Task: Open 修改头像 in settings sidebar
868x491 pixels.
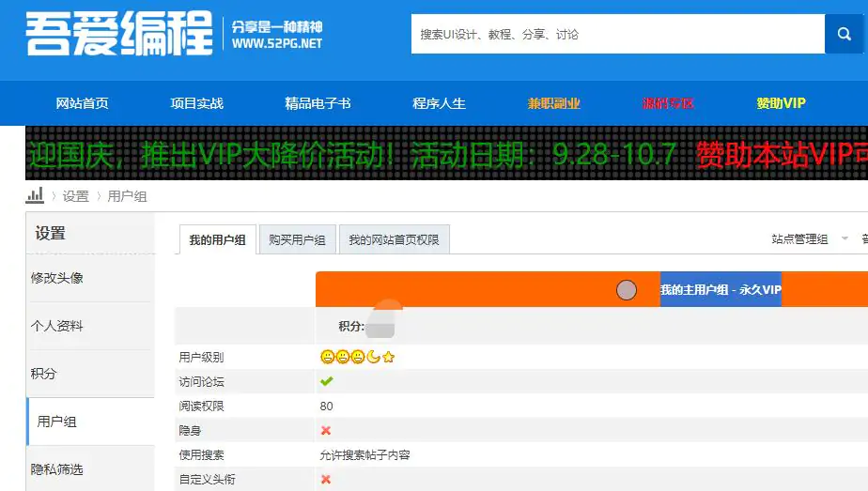Action: point(57,278)
